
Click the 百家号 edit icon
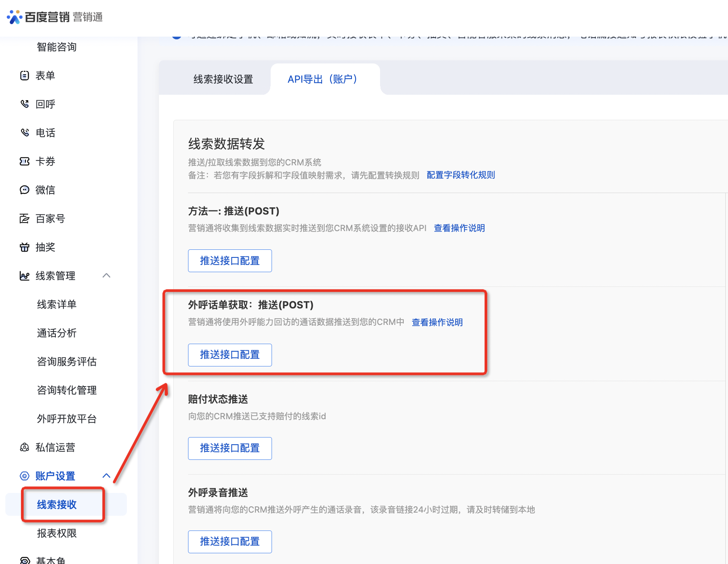click(25, 219)
